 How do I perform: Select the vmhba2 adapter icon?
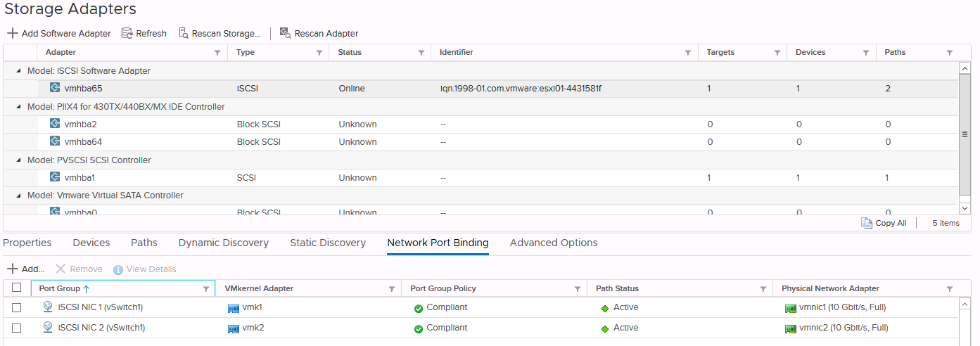(55, 124)
